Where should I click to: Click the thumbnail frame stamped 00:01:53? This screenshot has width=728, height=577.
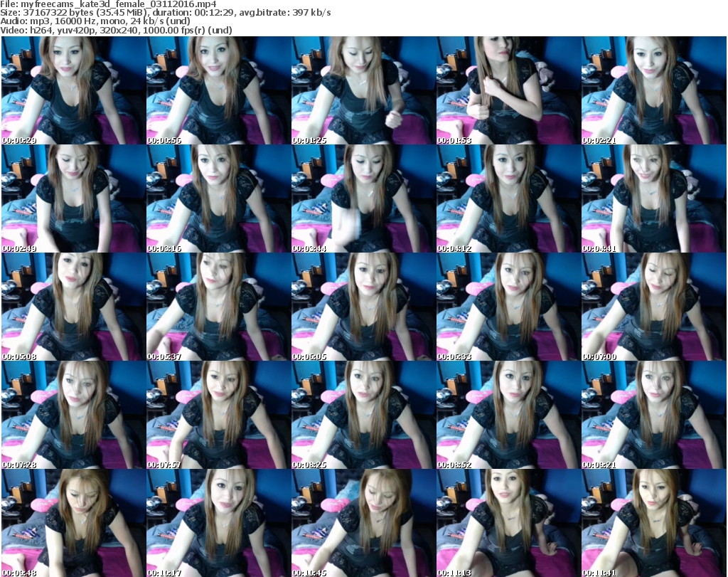click(508, 90)
